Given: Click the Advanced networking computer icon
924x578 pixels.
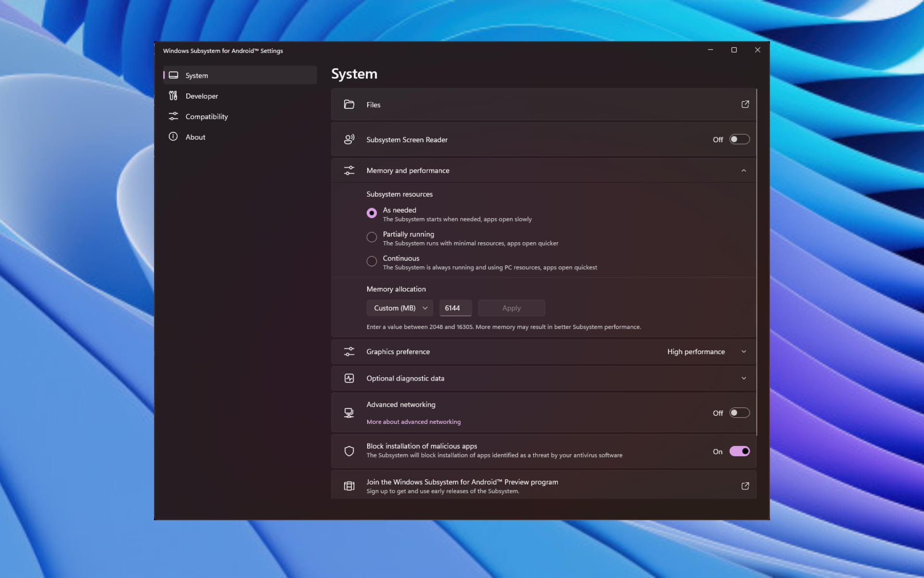Looking at the screenshot, I should [349, 413].
